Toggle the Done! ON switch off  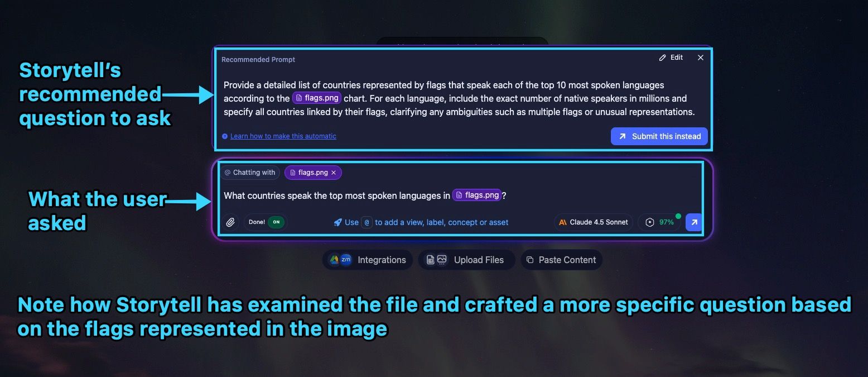[276, 222]
